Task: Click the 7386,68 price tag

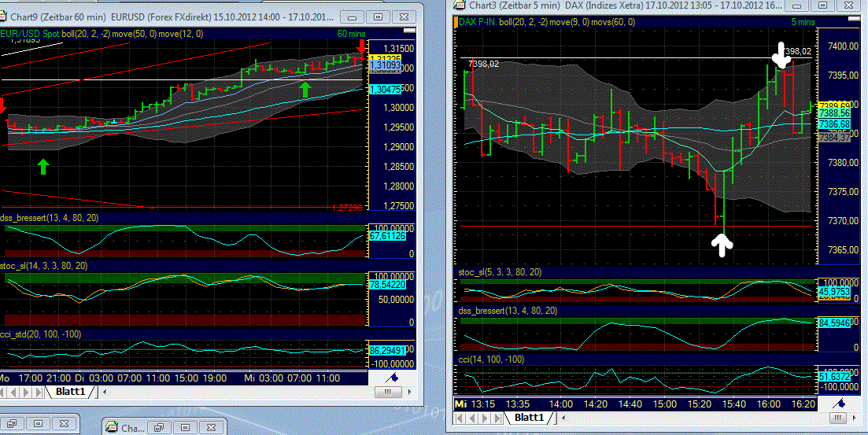Action: [x=834, y=124]
